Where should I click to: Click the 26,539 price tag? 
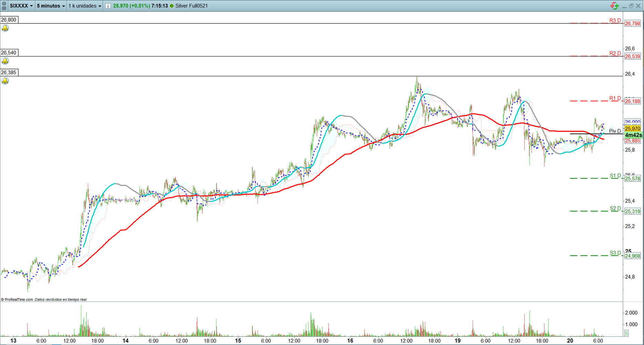coord(633,56)
